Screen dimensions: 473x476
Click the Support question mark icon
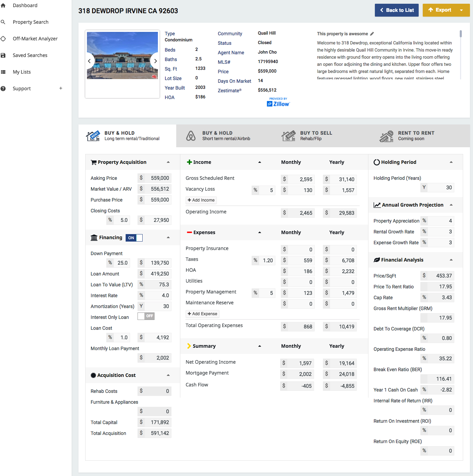(3, 89)
